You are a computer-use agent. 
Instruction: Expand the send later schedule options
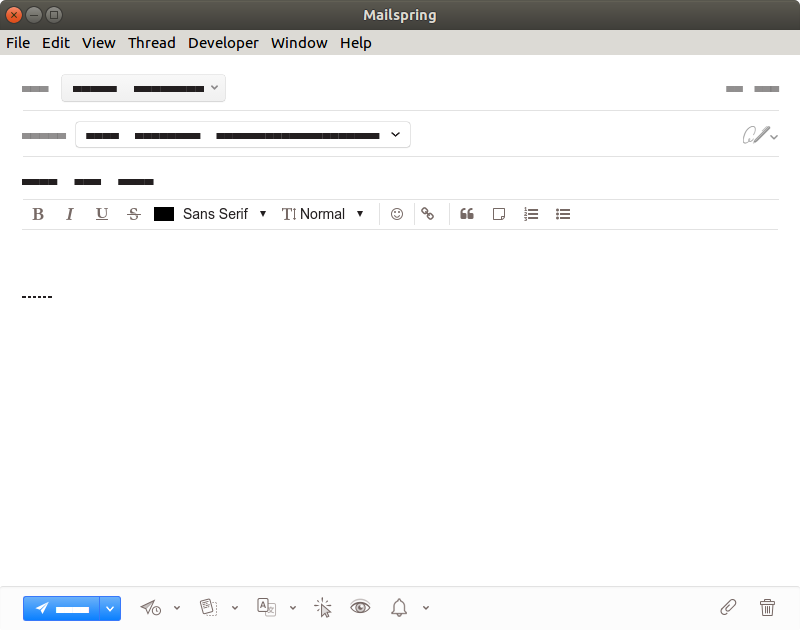177,607
